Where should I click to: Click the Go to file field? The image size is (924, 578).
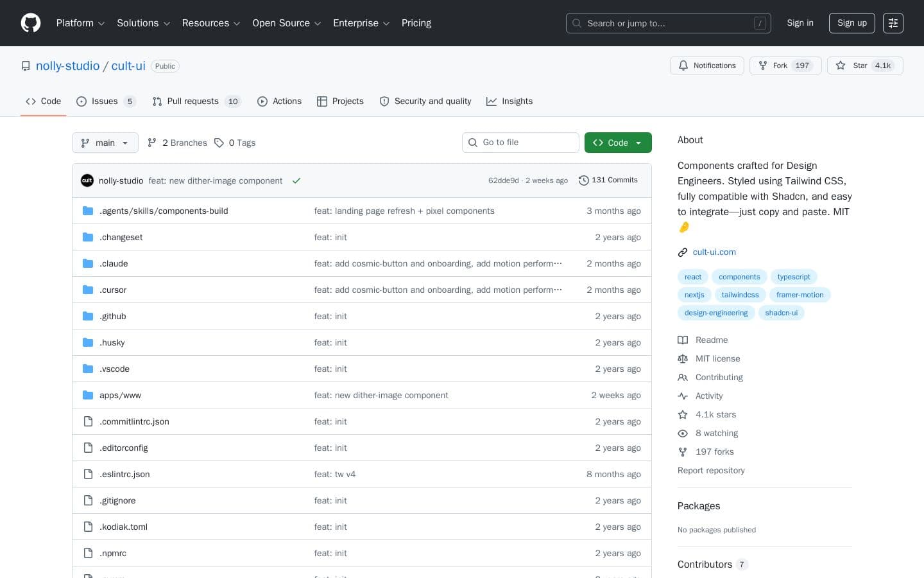(520, 143)
